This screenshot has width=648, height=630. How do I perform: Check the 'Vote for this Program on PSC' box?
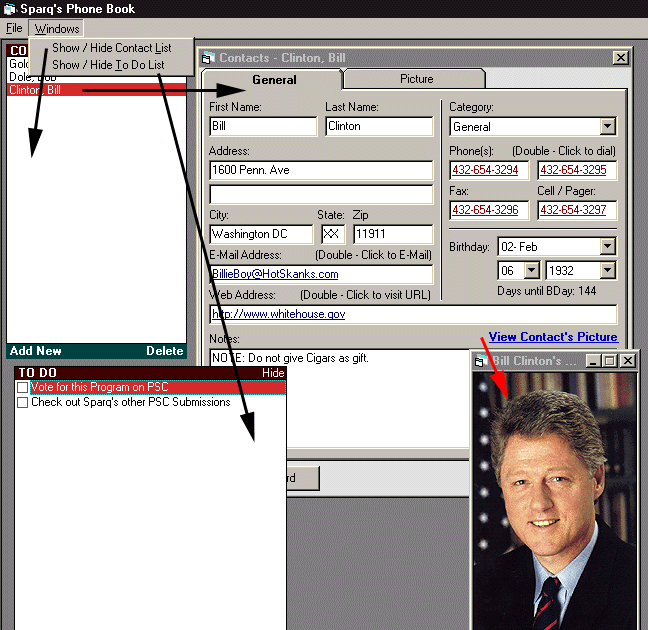[22, 388]
